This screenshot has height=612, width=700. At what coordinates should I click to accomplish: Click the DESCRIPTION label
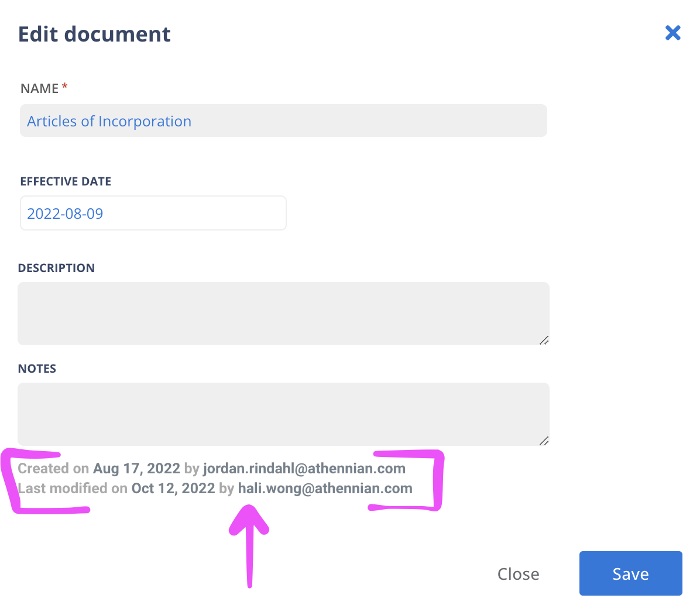(56, 268)
